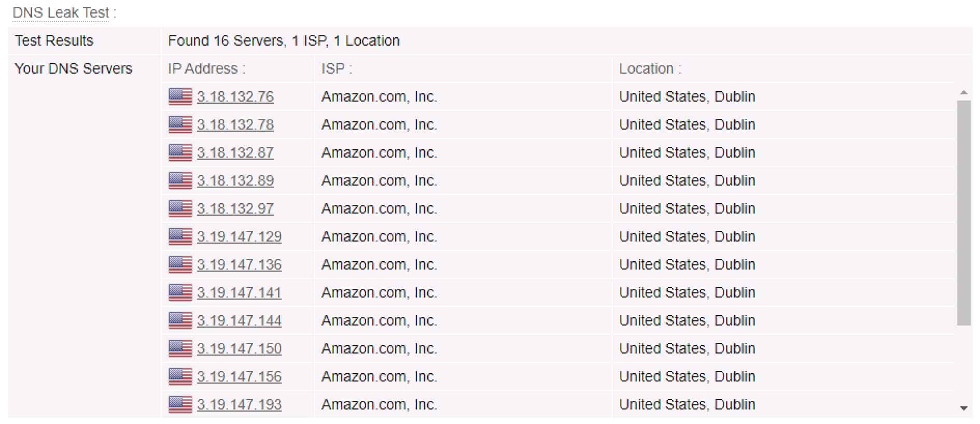Select the flag beside 3.19.147.141

pos(180,293)
